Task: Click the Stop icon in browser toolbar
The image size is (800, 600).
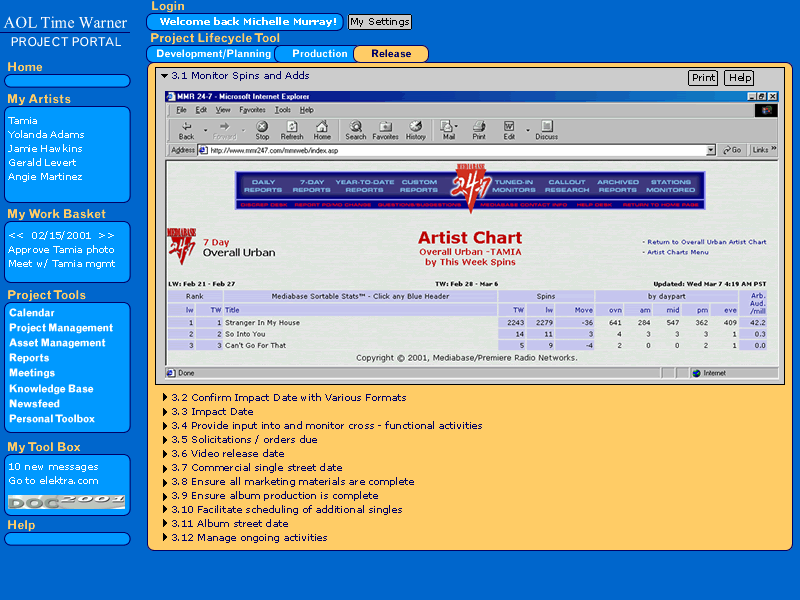Action: (x=262, y=129)
